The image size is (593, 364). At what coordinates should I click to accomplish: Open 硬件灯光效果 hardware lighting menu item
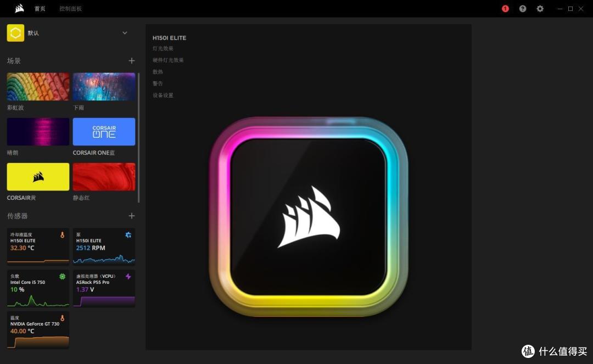[168, 60]
